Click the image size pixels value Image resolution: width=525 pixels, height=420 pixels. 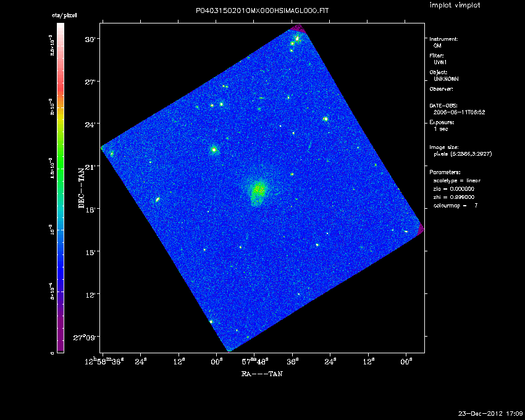coord(463,154)
